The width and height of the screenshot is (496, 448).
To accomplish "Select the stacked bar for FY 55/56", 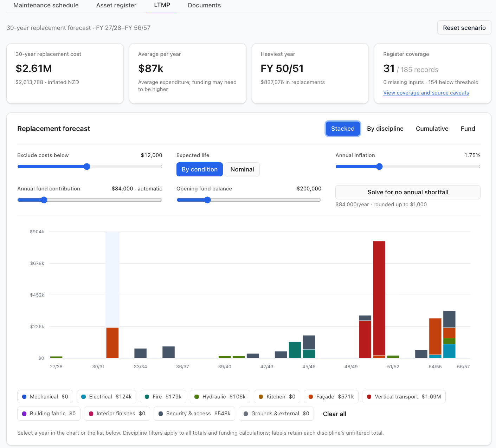I will pos(449,335).
